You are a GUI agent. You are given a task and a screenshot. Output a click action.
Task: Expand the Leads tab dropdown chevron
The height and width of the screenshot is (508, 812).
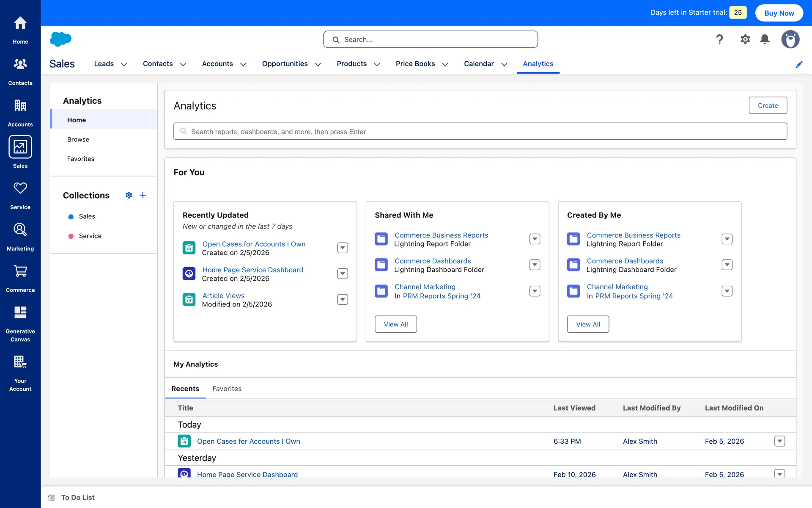(124, 64)
